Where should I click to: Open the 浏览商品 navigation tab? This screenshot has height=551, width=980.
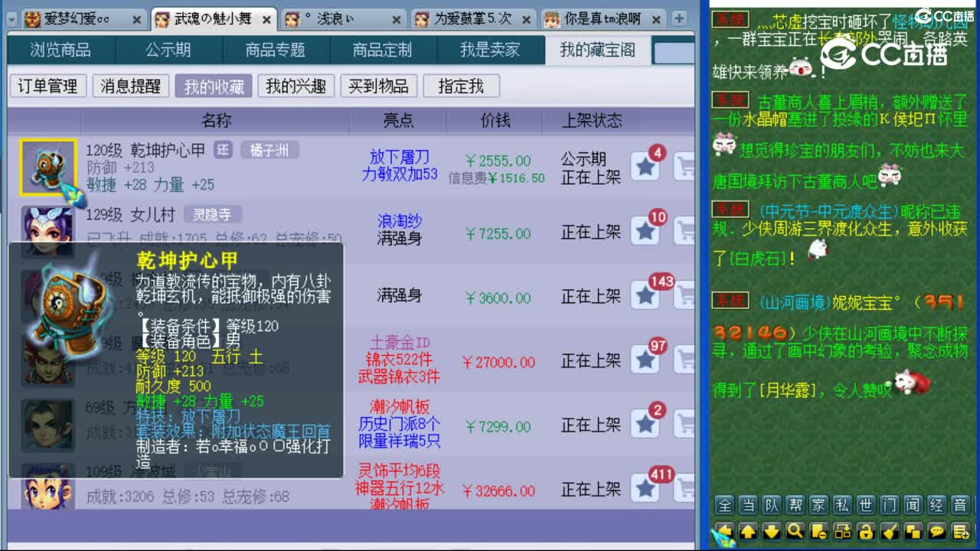coord(60,50)
